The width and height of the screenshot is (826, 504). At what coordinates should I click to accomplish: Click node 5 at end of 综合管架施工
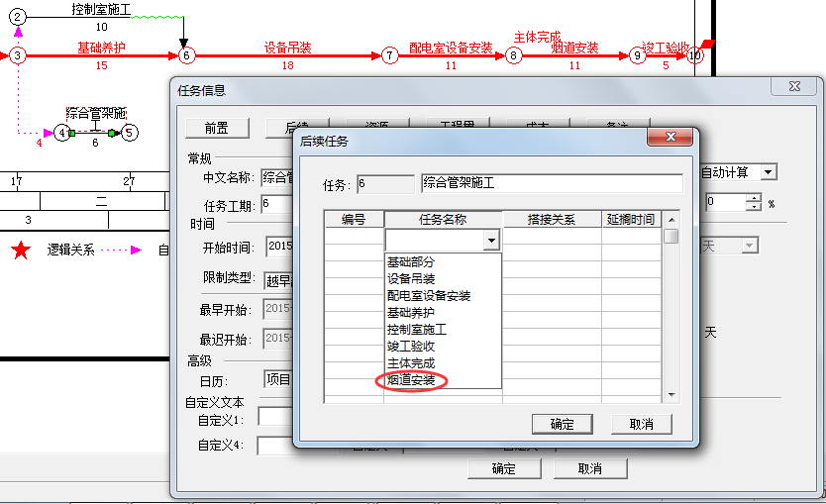pyautogui.click(x=130, y=132)
